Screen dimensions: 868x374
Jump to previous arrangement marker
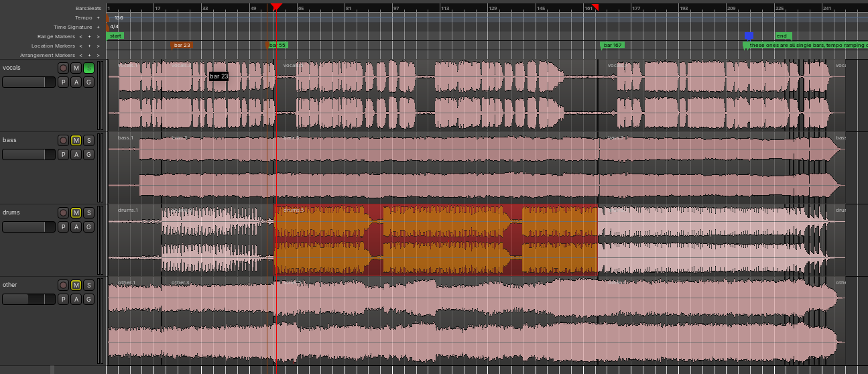point(80,55)
